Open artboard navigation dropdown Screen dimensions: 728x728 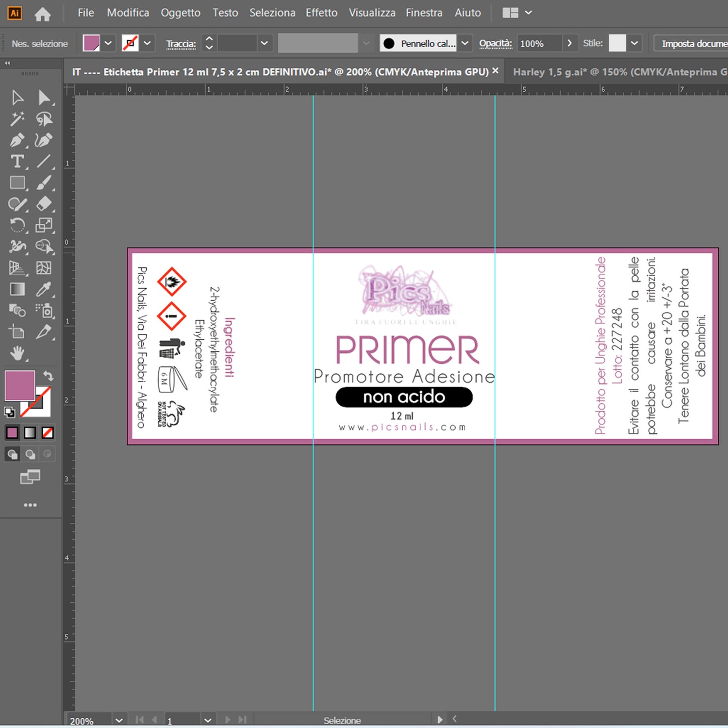(x=208, y=720)
